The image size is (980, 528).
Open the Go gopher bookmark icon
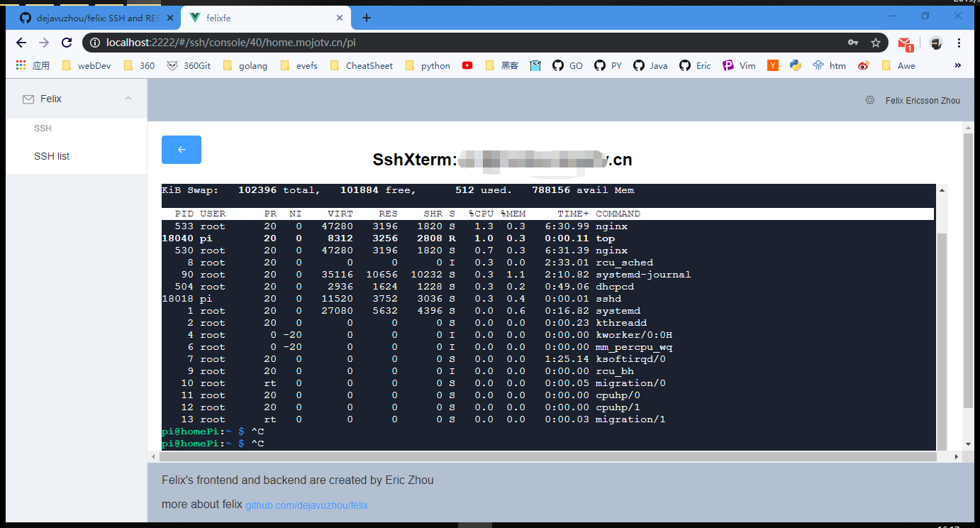click(x=535, y=65)
